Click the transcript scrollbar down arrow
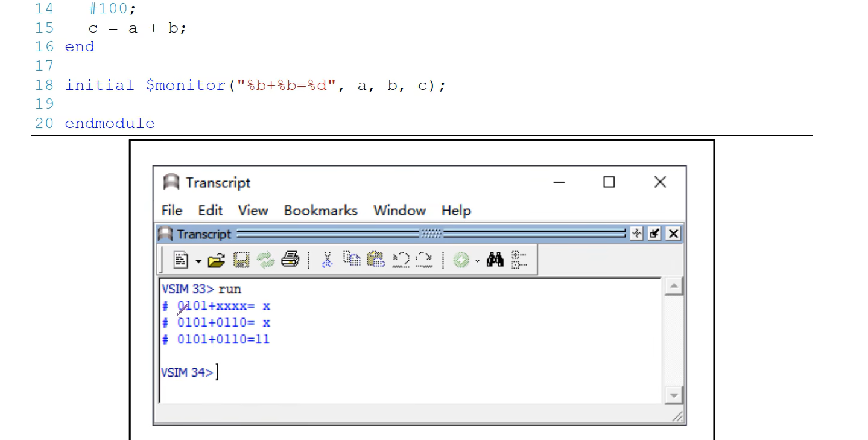Viewport: 868px width, 440px height. (x=674, y=396)
